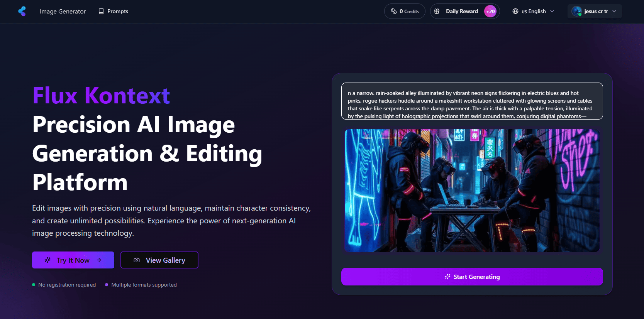The width and height of the screenshot is (644, 319).
Task: Click the cyberpunk hackers preview image
Action: (472, 190)
